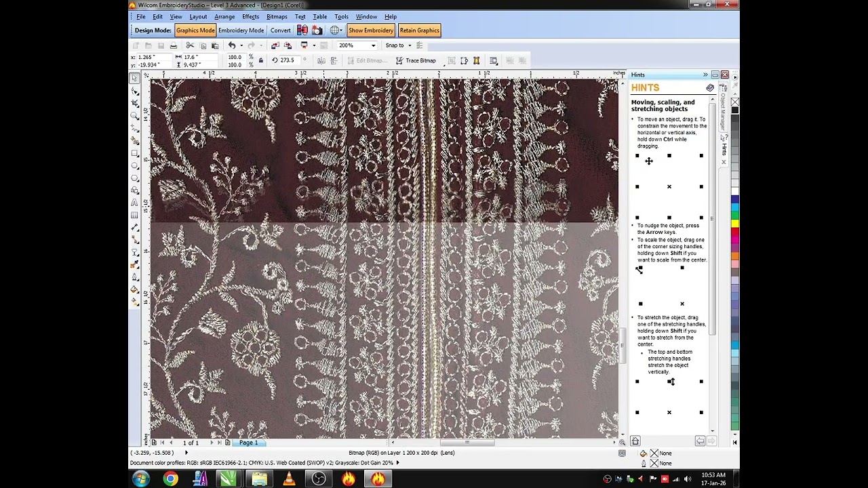This screenshot has height=488, width=868.
Task: Click the Export icon on the standard toolbar
Action: point(288,45)
